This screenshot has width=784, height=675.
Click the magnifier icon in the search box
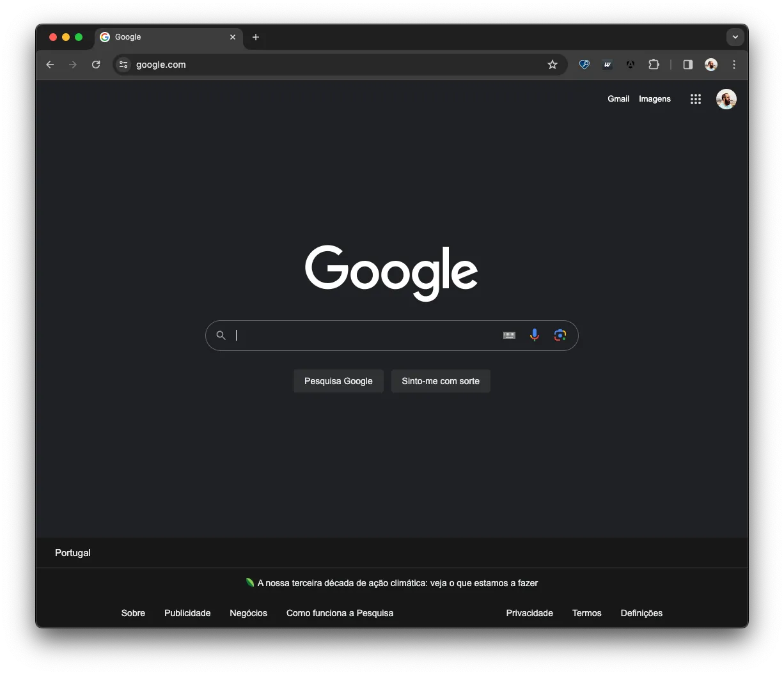coord(221,335)
